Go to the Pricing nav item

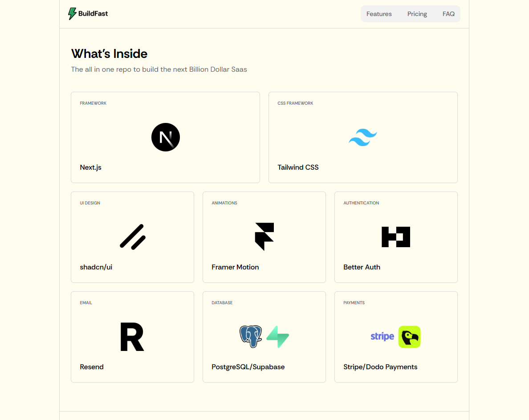417,14
